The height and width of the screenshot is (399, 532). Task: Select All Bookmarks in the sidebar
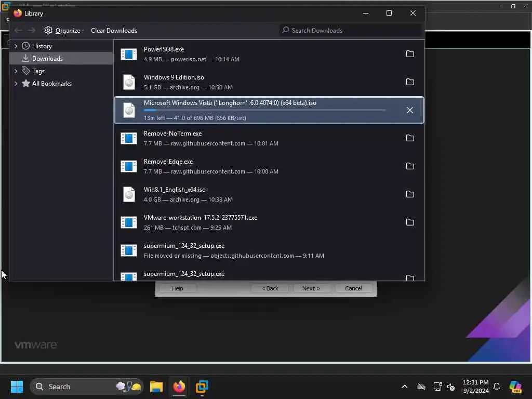coord(51,84)
